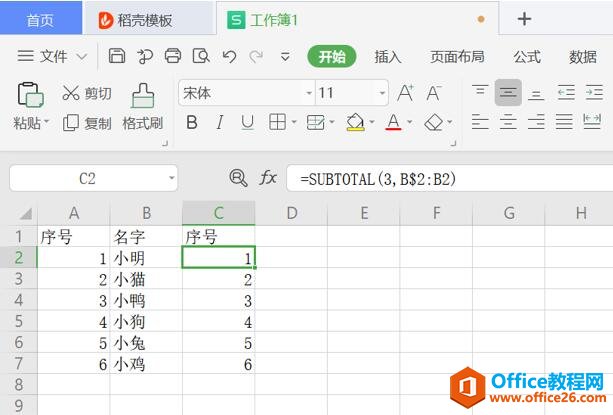
Task: Click the draw border table icon
Action: pos(315,122)
